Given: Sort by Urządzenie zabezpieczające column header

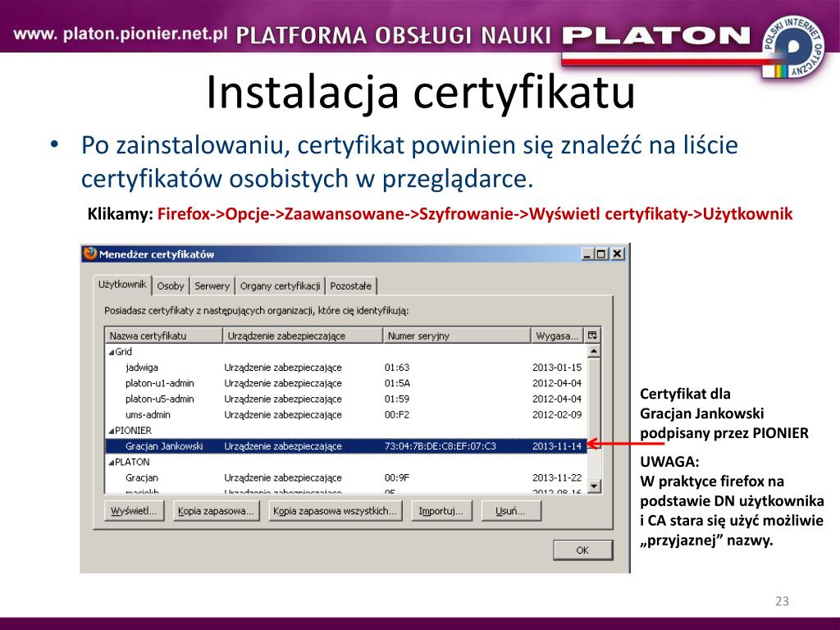Looking at the screenshot, I should (x=303, y=336).
